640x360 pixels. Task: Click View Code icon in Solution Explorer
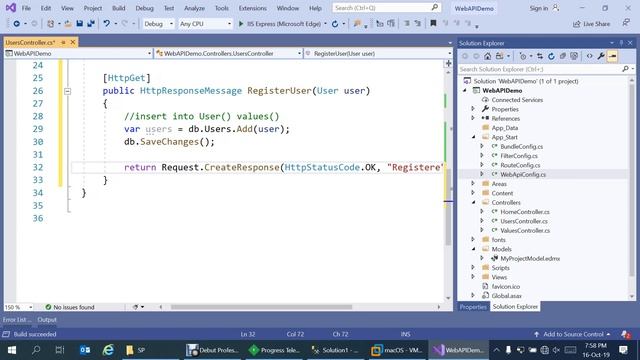click(x=589, y=56)
